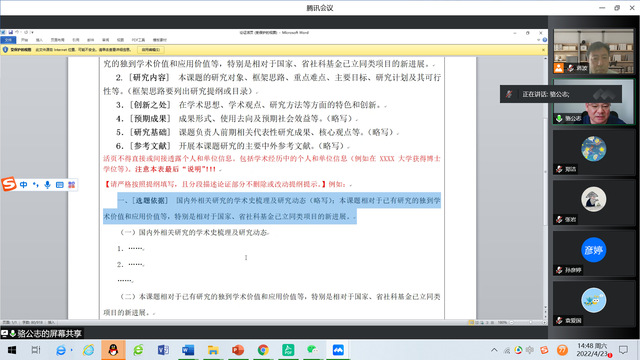Open the Windows notification center
Viewport: 640px width, 360px height.
coord(623,350)
